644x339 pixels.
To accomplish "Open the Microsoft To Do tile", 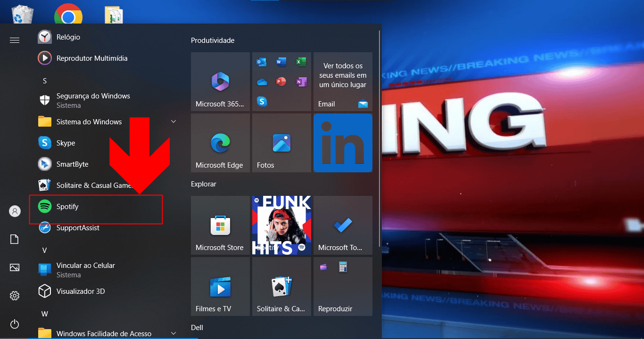I will (343, 225).
